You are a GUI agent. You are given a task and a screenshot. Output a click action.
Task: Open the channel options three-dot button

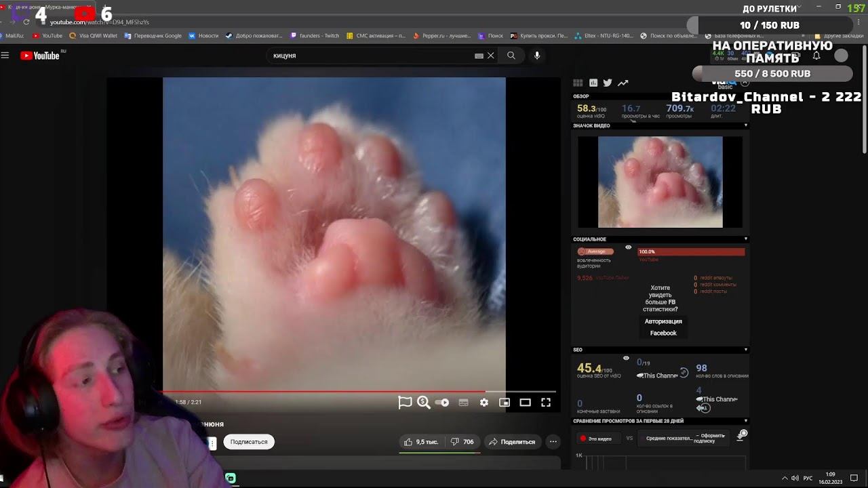pyautogui.click(x=212, y=443)
